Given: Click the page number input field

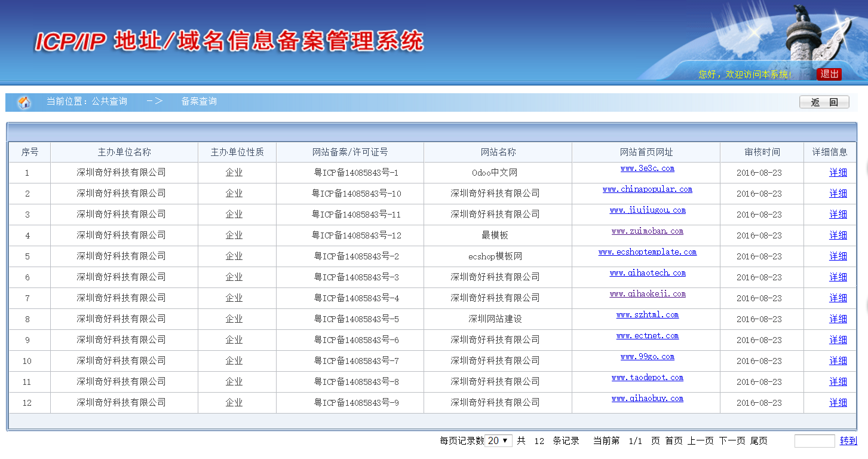Looking at the screenshot, I should [x=814, y=441].
